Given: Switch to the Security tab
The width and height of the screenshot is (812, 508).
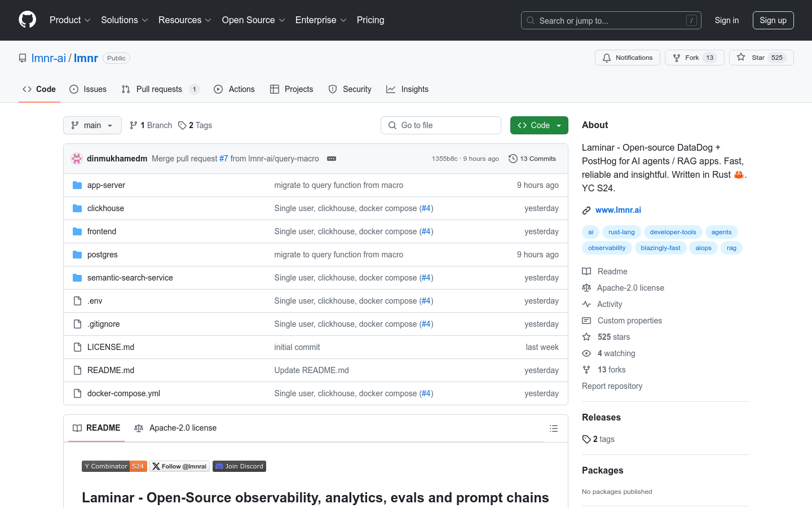Looking at the screenshot, I should pyautogui.click(x=350, y=89).
